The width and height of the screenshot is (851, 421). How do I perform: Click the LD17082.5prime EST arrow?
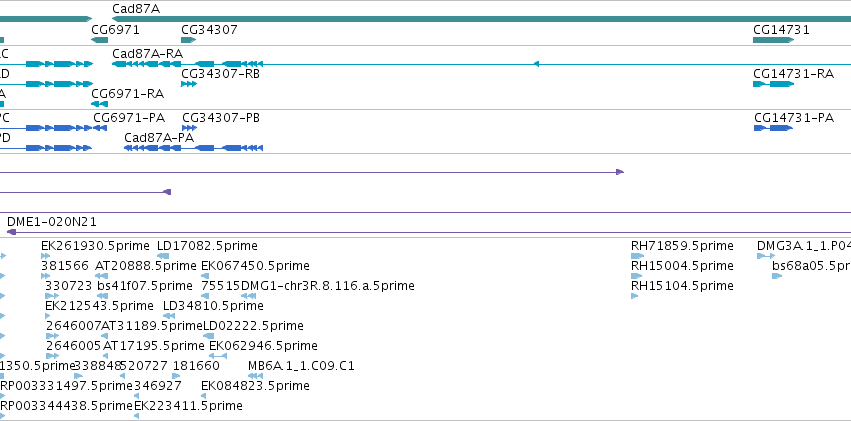click(x=163, y=256)
